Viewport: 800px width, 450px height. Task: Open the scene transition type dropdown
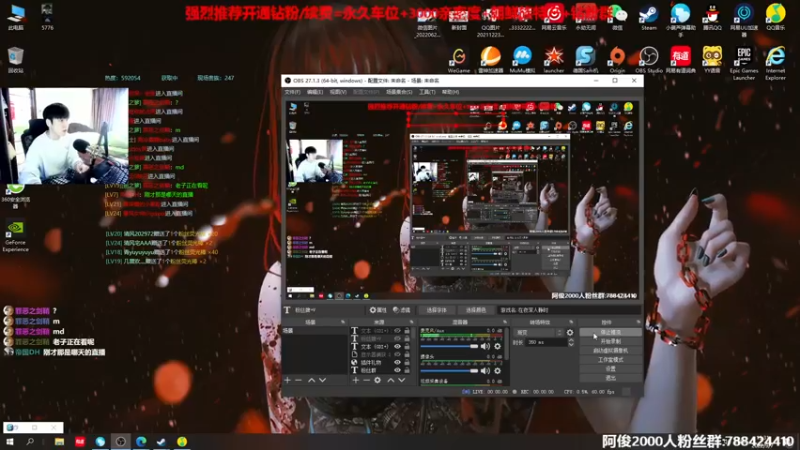tap(539, 332)
